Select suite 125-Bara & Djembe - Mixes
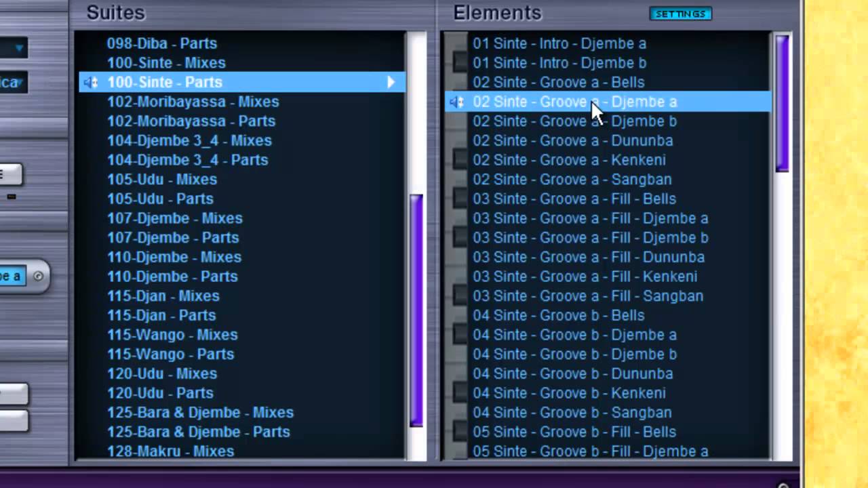This screenshot has width=868, height=488. tap(201, 413)
